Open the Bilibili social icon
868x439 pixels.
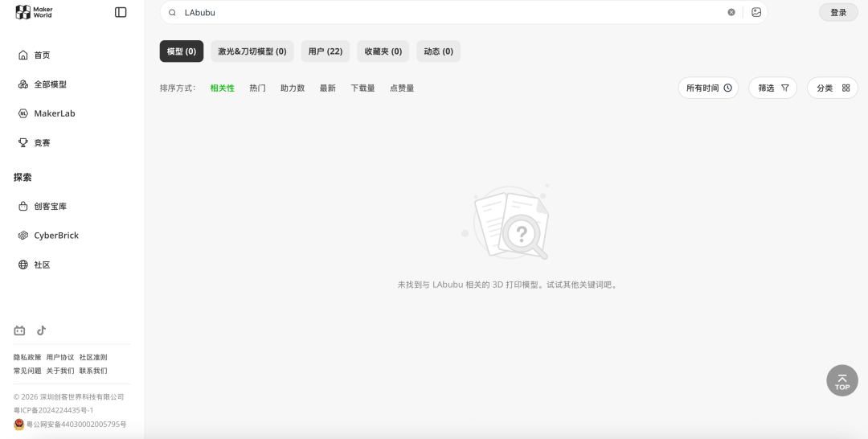19,330
